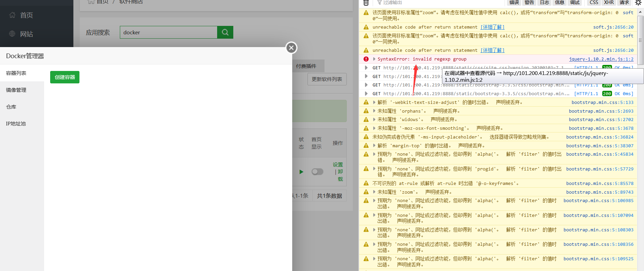The width and height of the screenshot is (644, 271).
Task: Toggle the CSS filter button
Action: [x=594, y=3]
